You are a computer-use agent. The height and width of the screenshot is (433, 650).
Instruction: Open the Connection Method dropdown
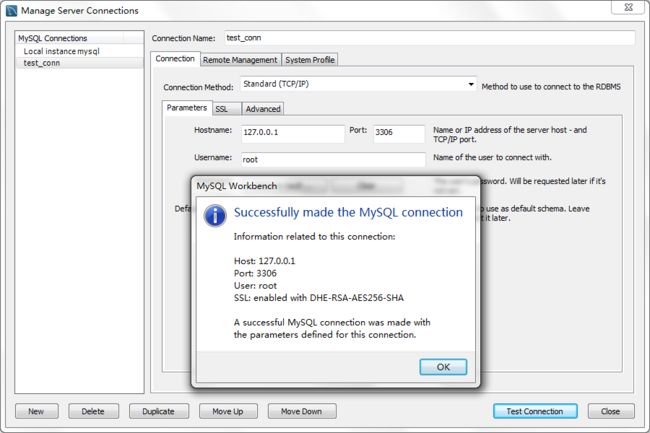358,84
